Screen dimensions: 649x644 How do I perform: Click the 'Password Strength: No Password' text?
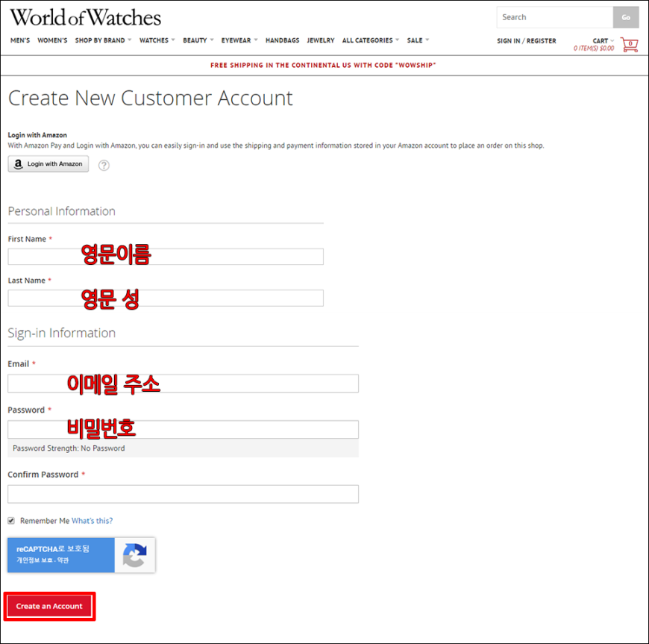click(x=69, y=448)
